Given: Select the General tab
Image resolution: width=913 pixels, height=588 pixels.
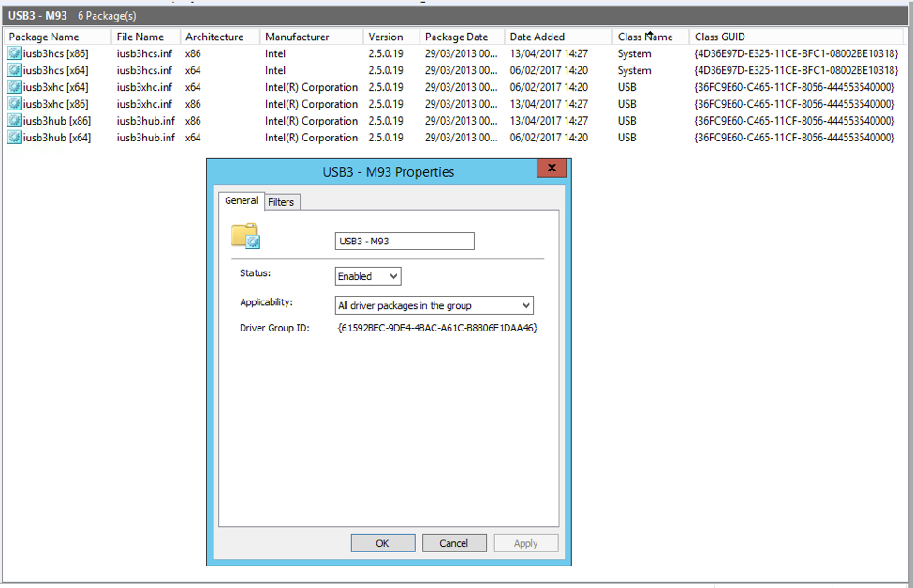Looking at the screenshot, I should click(241, 200).
